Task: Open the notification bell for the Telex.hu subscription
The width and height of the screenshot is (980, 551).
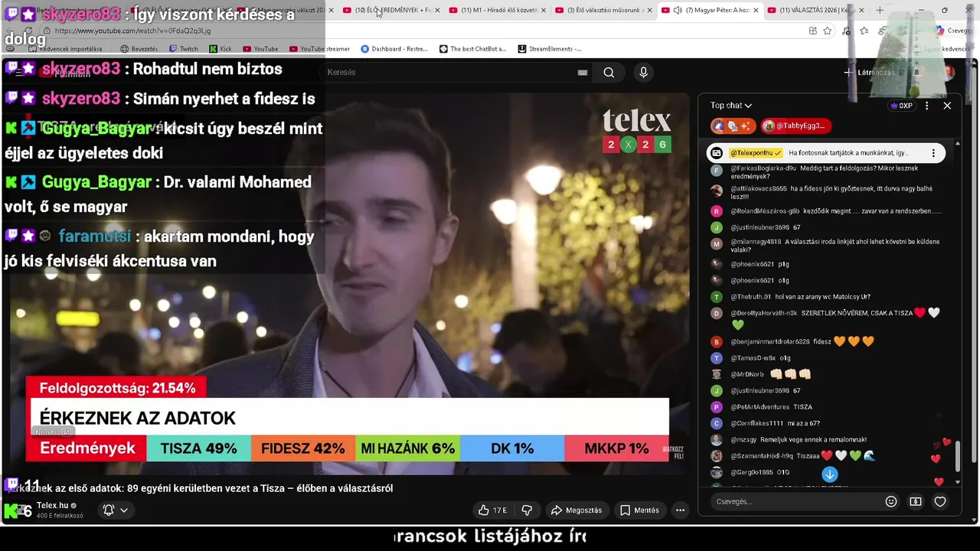Action: (109, 510)
